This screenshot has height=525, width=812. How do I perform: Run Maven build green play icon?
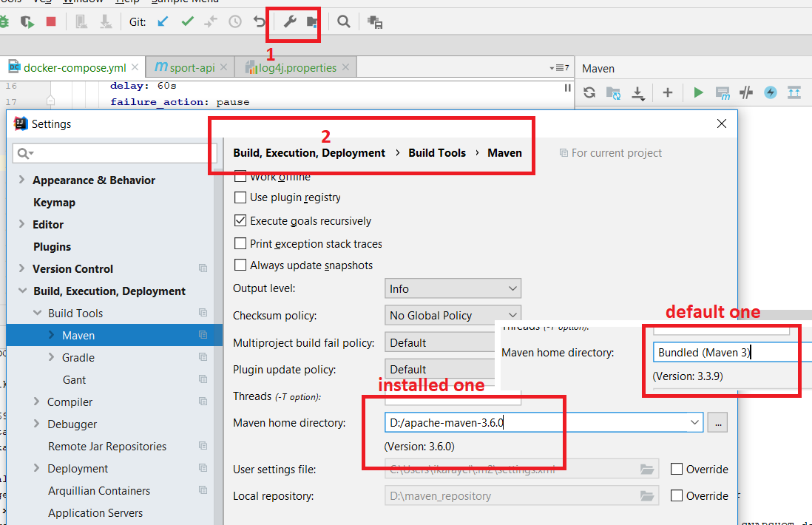[x=698, y=92]
